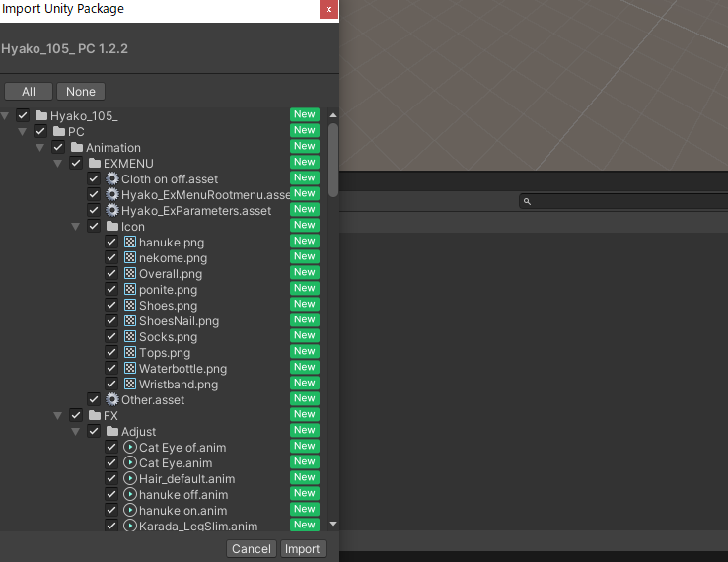Toggle the Other.asset checkbox
Screen dimensions: 728x562
pos(94,399)
